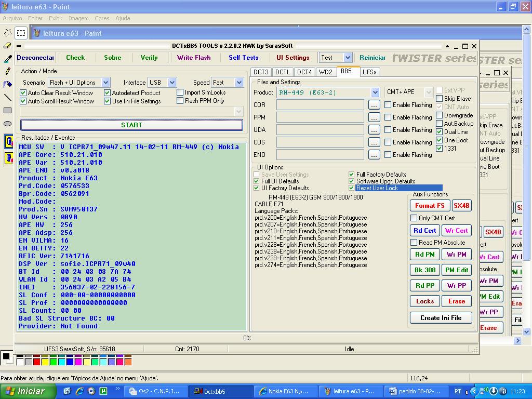The width and height of the screenshot is (532, 399).
Task: Choose the Airbrush spray tool
Action: (8, 84)
